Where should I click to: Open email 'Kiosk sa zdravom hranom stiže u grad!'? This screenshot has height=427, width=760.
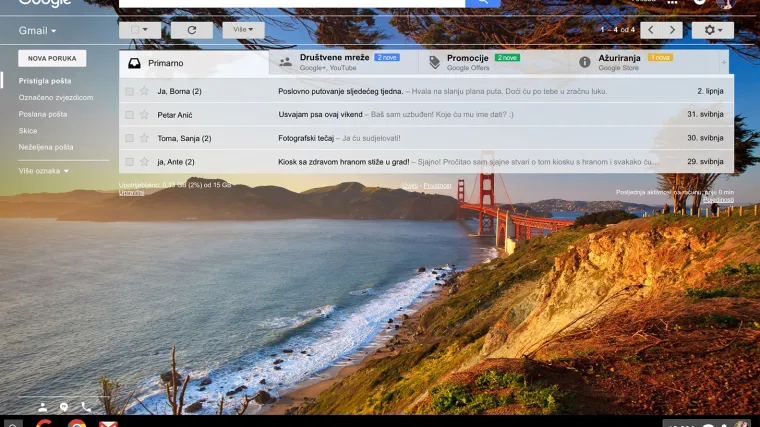pyautogui.click(x=344, y=162)
